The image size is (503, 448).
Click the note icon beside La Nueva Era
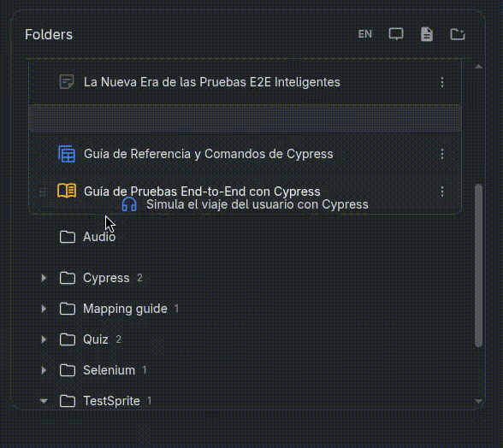(67, 82)
